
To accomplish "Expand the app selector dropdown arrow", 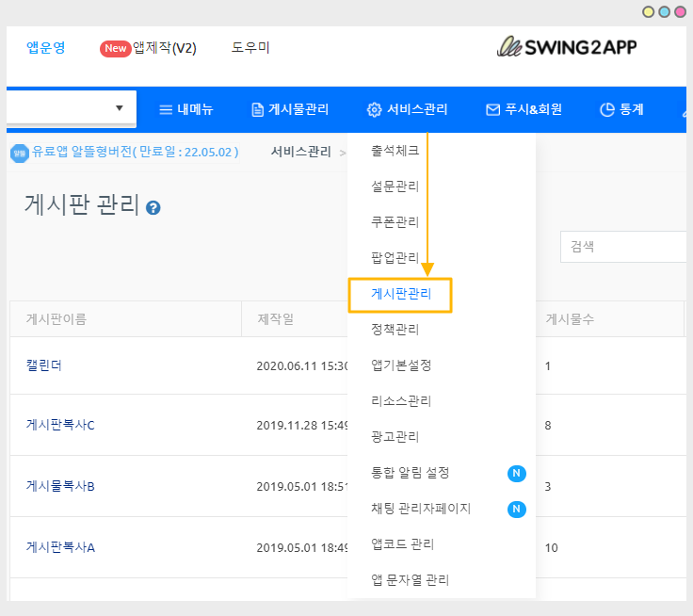I will 120,108.
